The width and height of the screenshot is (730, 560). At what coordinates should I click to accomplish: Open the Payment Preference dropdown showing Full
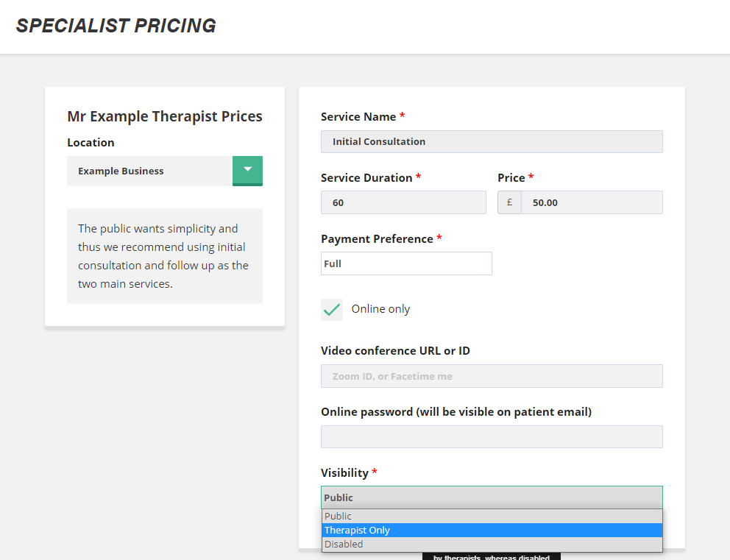(x=406, y=263)
